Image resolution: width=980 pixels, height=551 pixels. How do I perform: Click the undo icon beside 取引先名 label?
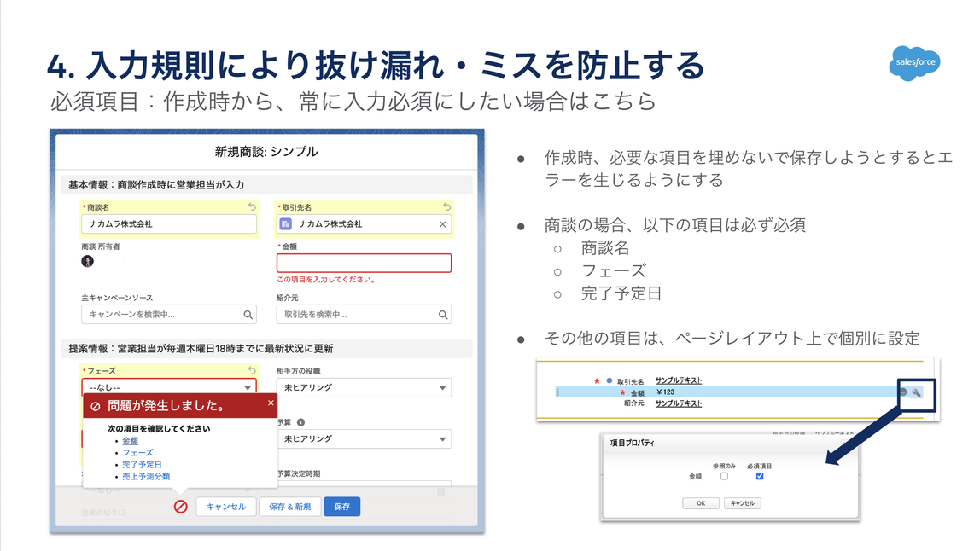coord(446,206)
